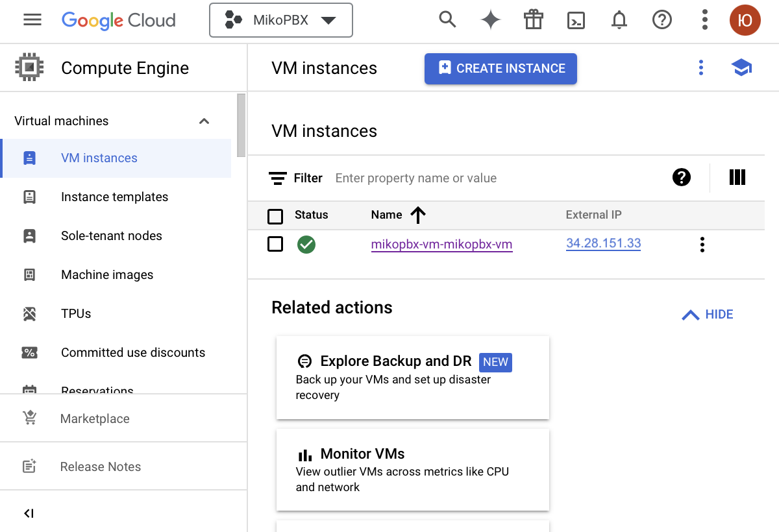Open the learning graduation cap panel
Image resolution: width=779 pixels, height=532 pixels.
tap(741, 68)
